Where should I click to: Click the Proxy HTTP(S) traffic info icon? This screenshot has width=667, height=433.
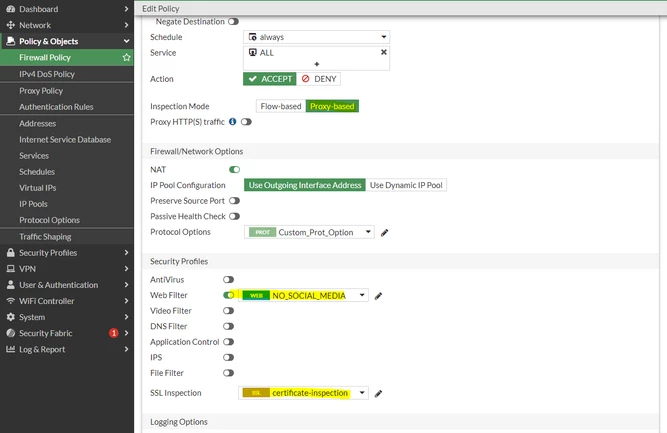(x=232, y=122)
